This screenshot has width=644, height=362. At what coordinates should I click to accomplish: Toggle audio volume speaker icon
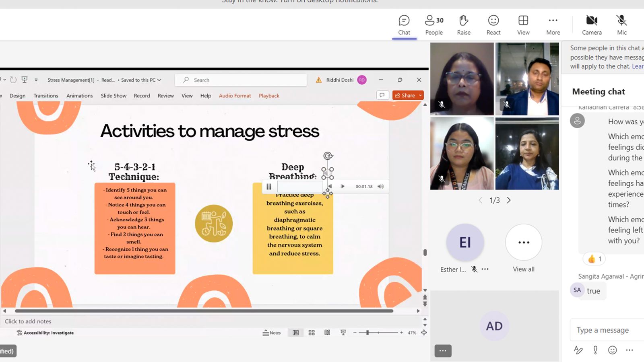[x=380, y=187]
